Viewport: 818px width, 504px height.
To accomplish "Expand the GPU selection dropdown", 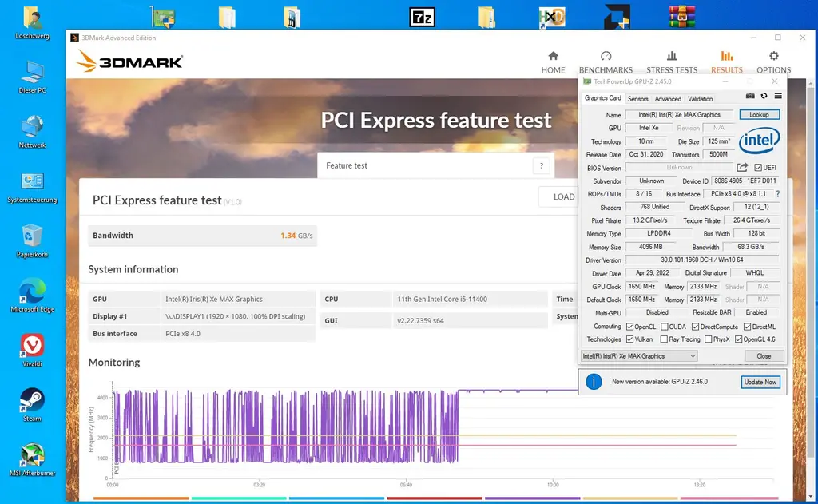I will [x=692, y=356].
